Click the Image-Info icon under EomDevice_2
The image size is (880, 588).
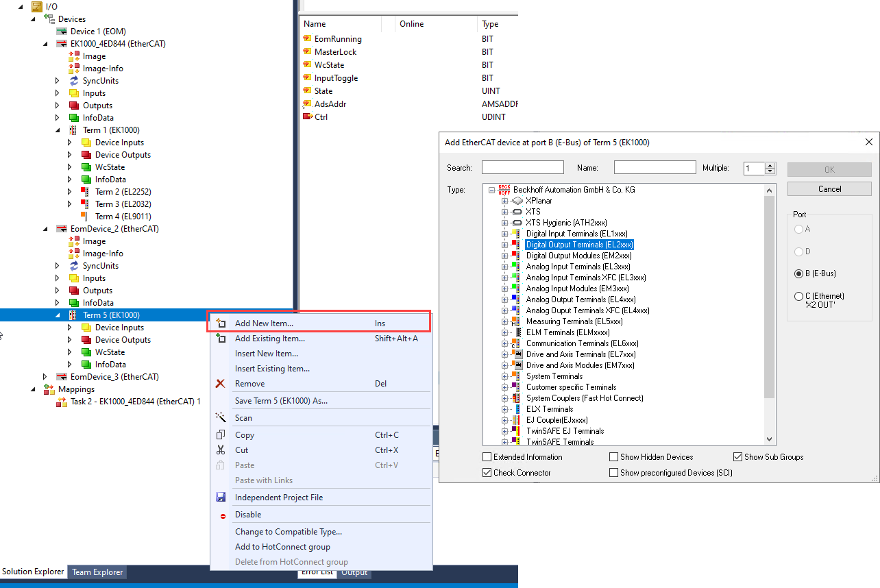coord(74,254)
